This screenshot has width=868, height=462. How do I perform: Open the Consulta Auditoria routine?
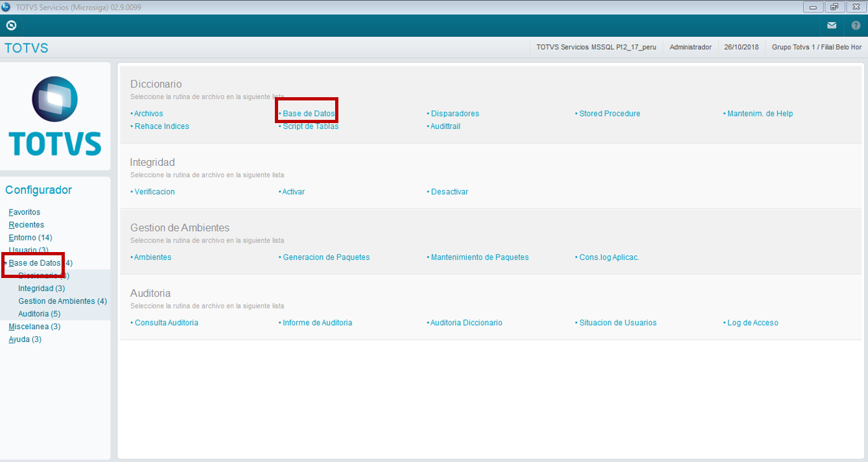click(x=166, y=323)
